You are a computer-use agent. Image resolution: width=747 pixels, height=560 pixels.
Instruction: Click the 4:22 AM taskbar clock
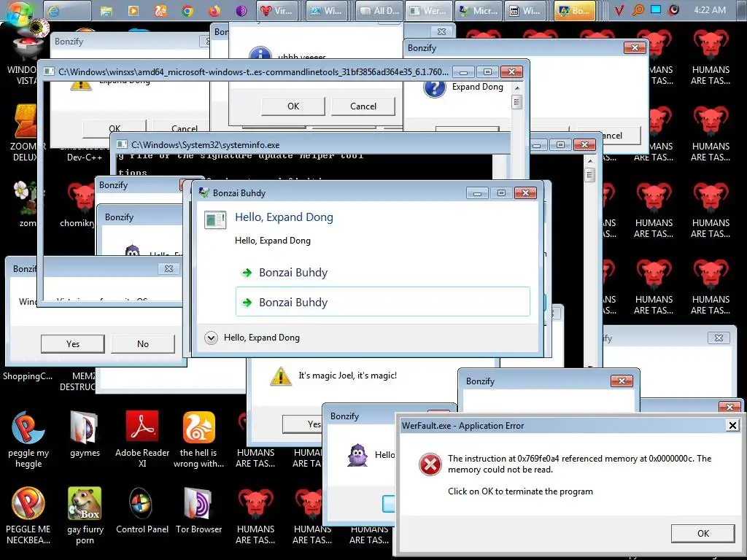coord(710,10)
